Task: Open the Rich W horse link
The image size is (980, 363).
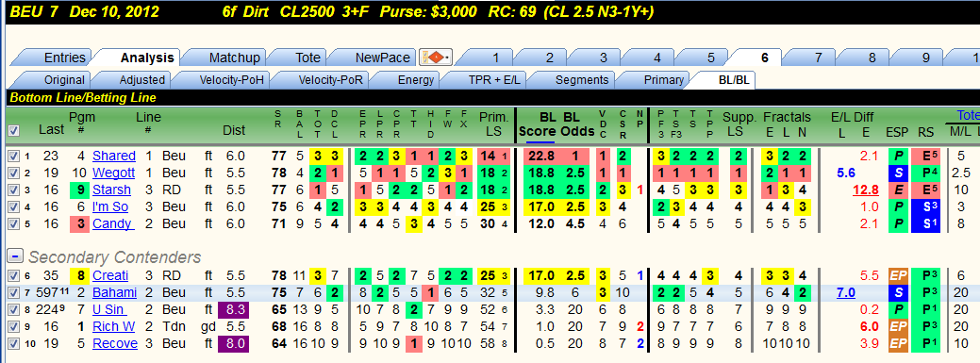Action: (114, 326)
